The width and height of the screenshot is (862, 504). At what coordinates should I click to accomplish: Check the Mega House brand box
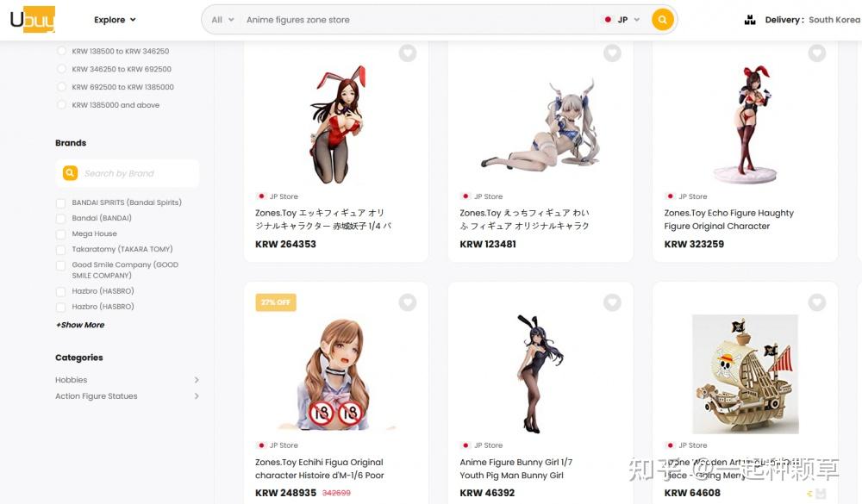(61, 234)
